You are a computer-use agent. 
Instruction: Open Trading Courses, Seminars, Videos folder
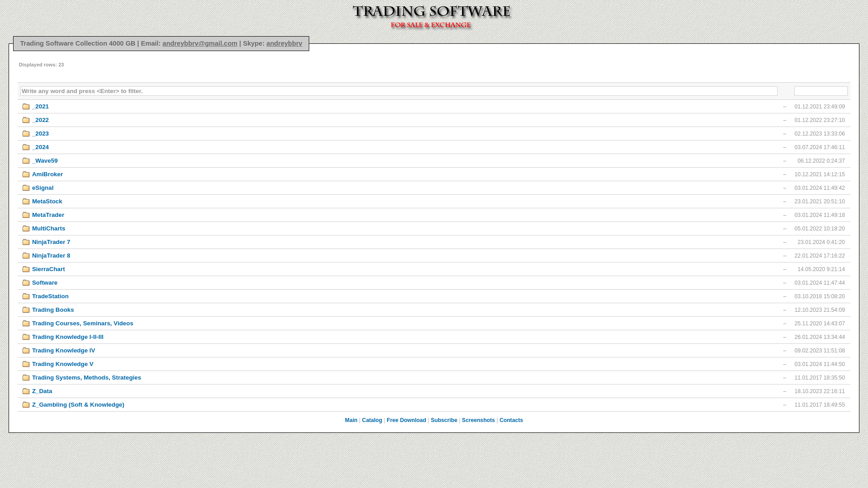82,324
